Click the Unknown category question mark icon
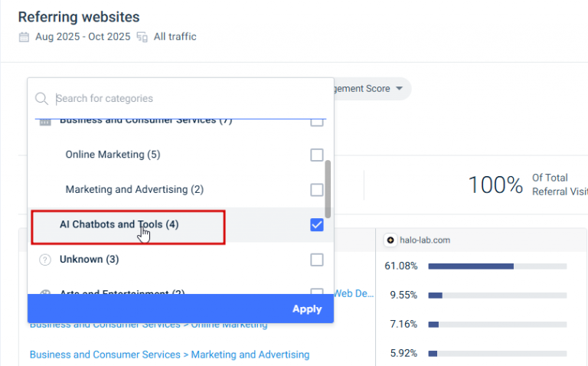588x366 pixels. coord(44,260)
